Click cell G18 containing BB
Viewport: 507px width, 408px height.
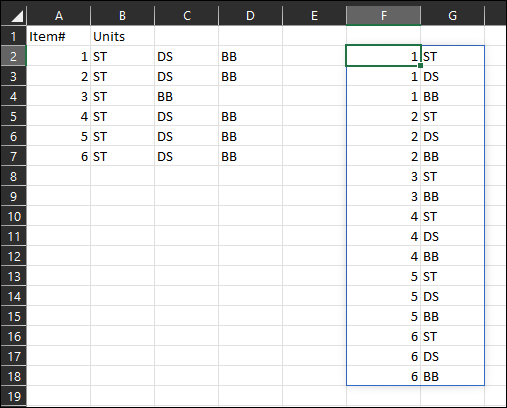tap(452, 376)
